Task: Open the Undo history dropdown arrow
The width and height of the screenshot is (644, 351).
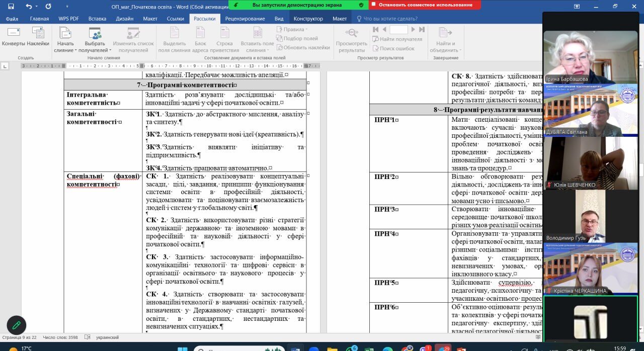Action: click(x=37, y=7)
